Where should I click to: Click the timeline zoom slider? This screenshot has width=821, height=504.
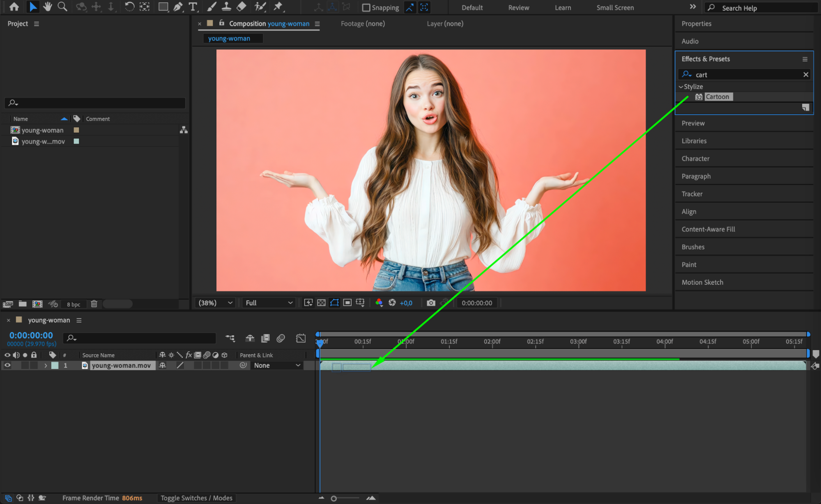tap(334, 498)
